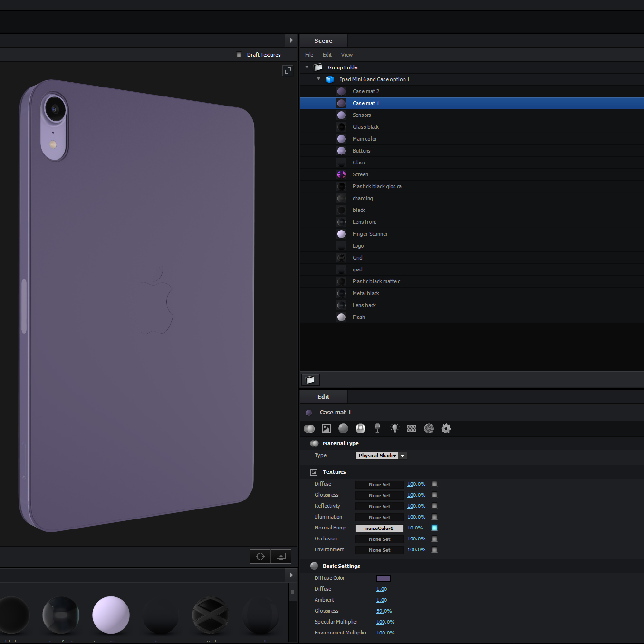Select the charging material row

pos(472,198)
